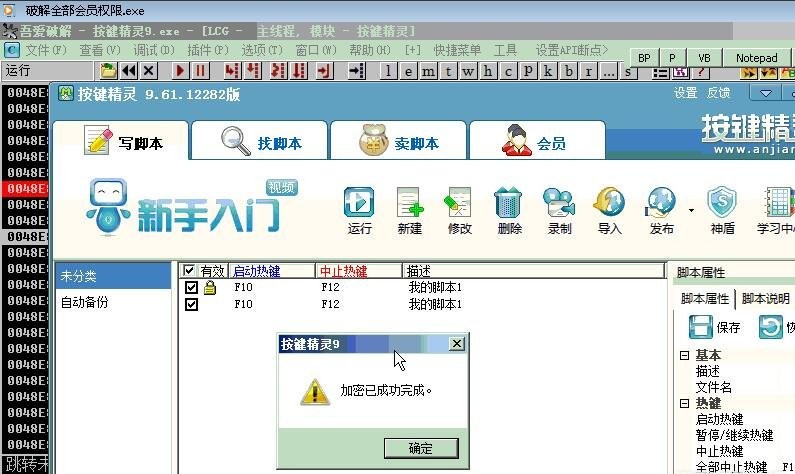Open patches 'p' toolbar button
This screenshot has width=795, height=474.
528,70
